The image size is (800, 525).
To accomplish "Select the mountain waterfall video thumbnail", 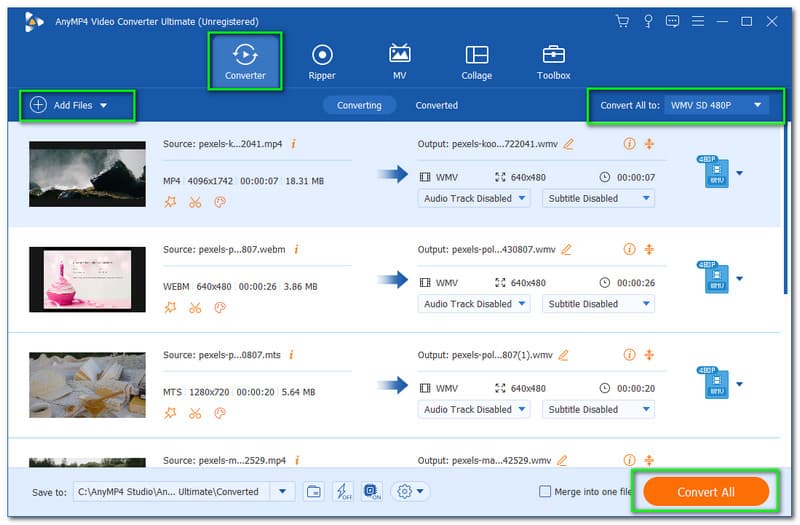I will (87, 174).
